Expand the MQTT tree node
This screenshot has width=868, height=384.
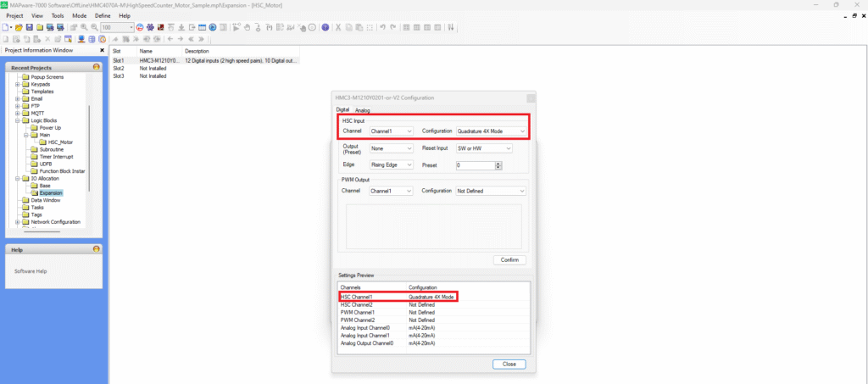[19, 113]
